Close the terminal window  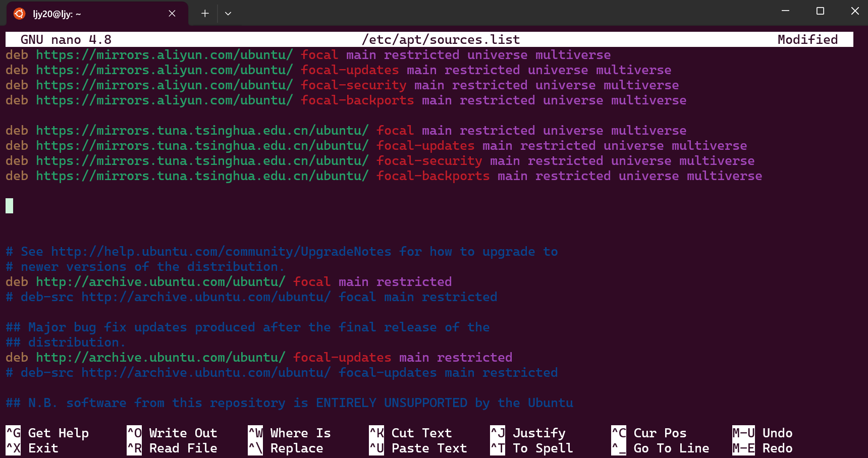(855, 11)
